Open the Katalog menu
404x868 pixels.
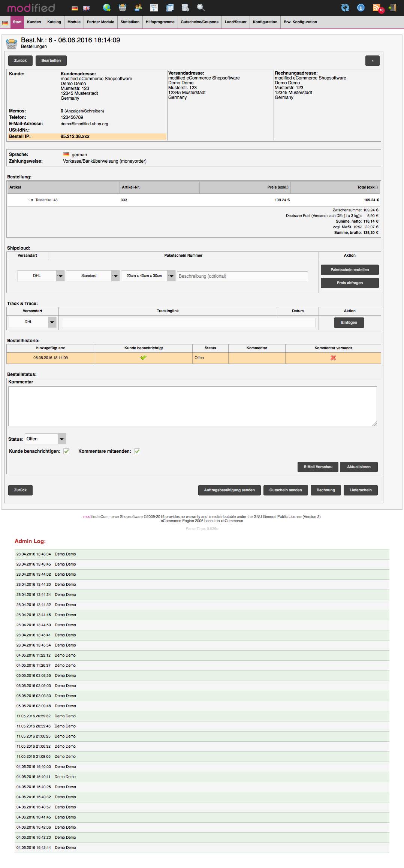click(54, 22)
